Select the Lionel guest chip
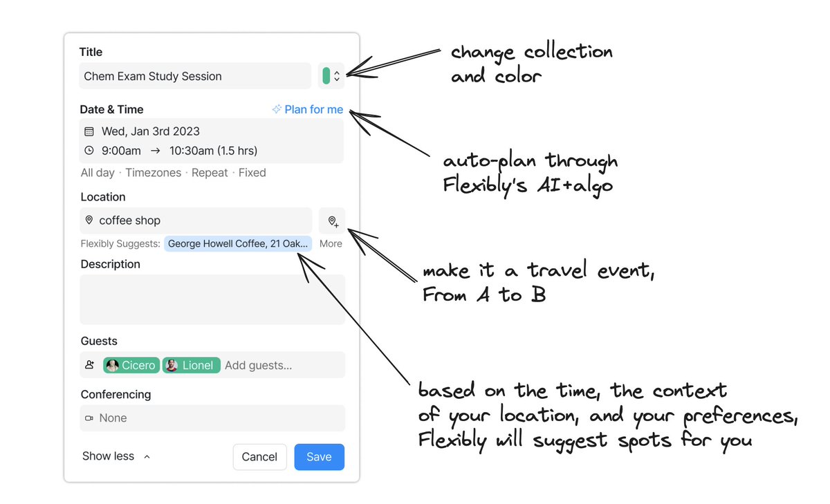This screenshot has height=504, width=830. coord(192,365)
